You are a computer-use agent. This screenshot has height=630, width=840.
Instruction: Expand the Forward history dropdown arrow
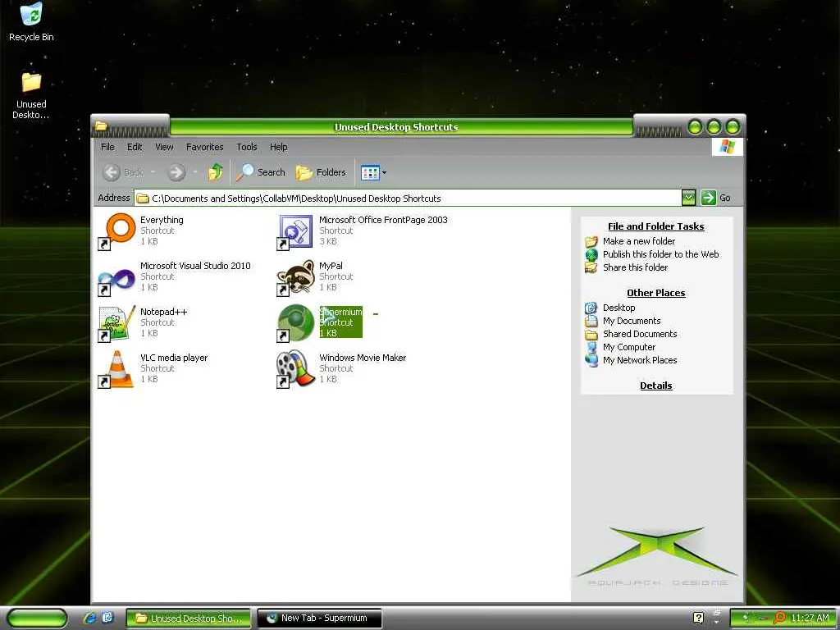[195, 172]
